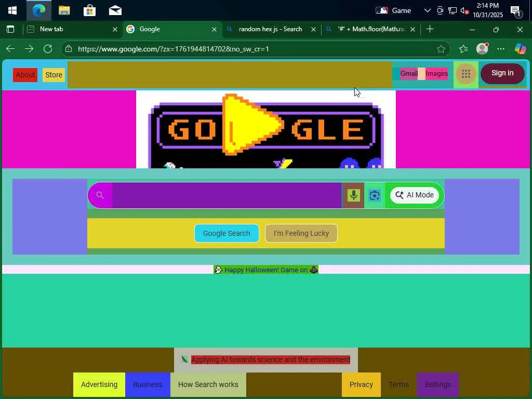Open the notification center icon
The image size is (532, 399).
[516, 11]
